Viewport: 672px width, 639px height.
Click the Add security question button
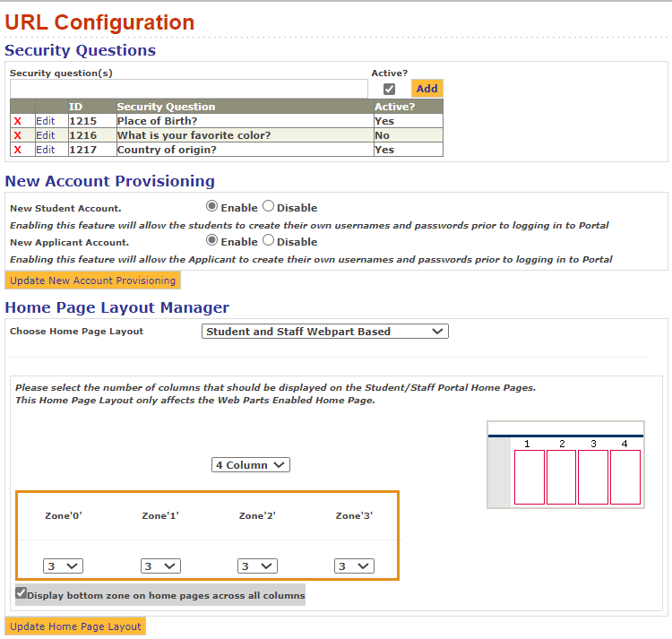[x=426, y=89]
